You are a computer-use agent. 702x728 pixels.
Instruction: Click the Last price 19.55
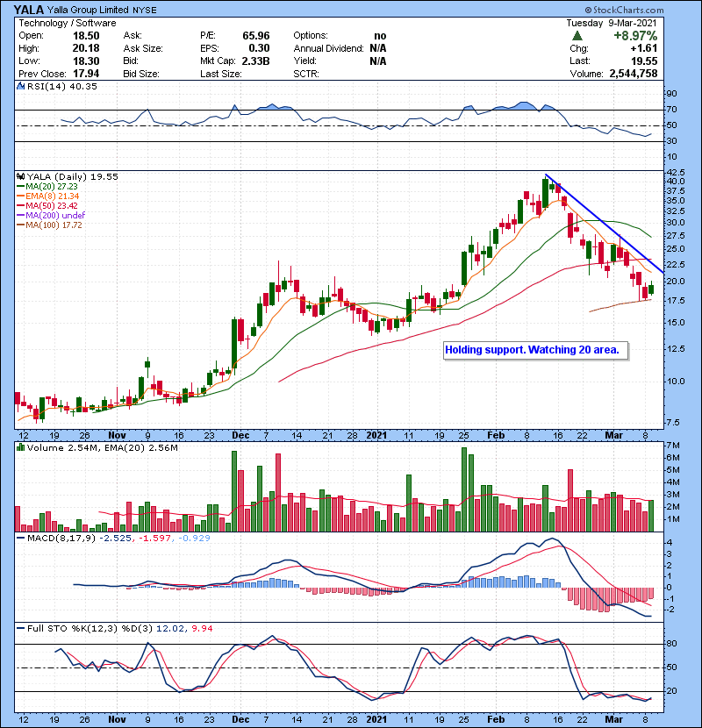click(644, 61)
